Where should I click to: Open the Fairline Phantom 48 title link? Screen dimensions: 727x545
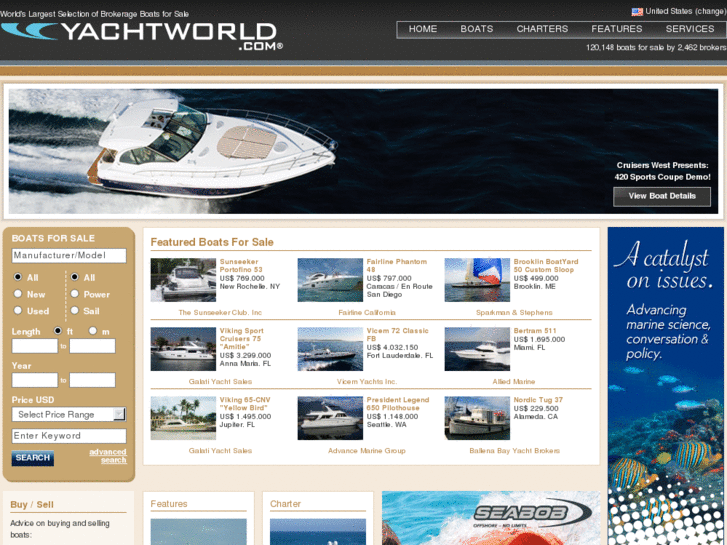click(x=397, y=266)
